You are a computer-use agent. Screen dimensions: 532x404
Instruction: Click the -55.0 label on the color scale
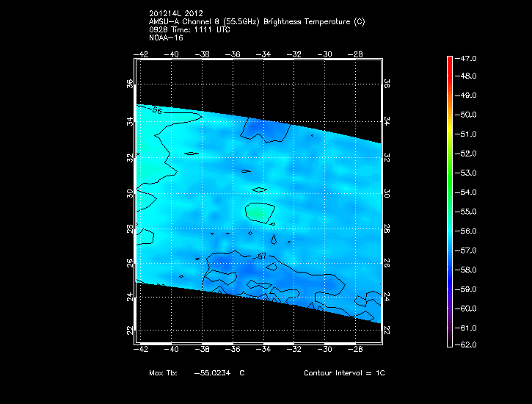pyautogui.click(x=467, y=212)
